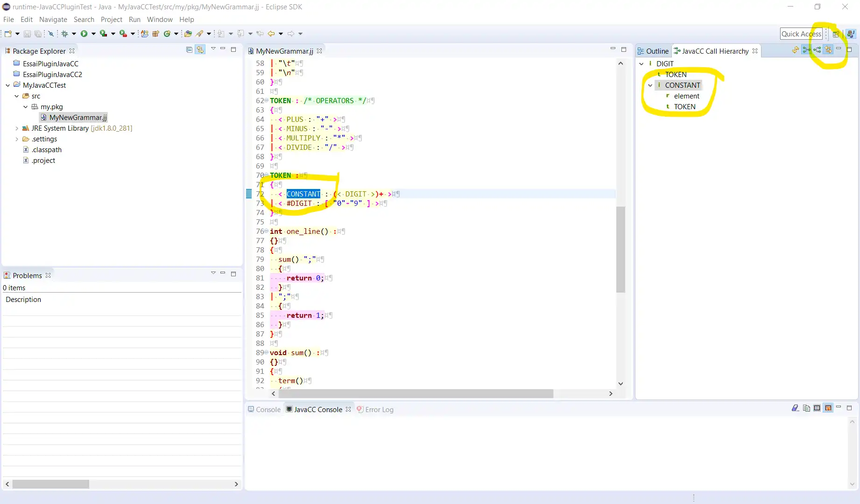This screenshot has width=860, height=504.
Task: Select MyNewGrammar.jj in Package Explorer
Action: coord(78,118)
